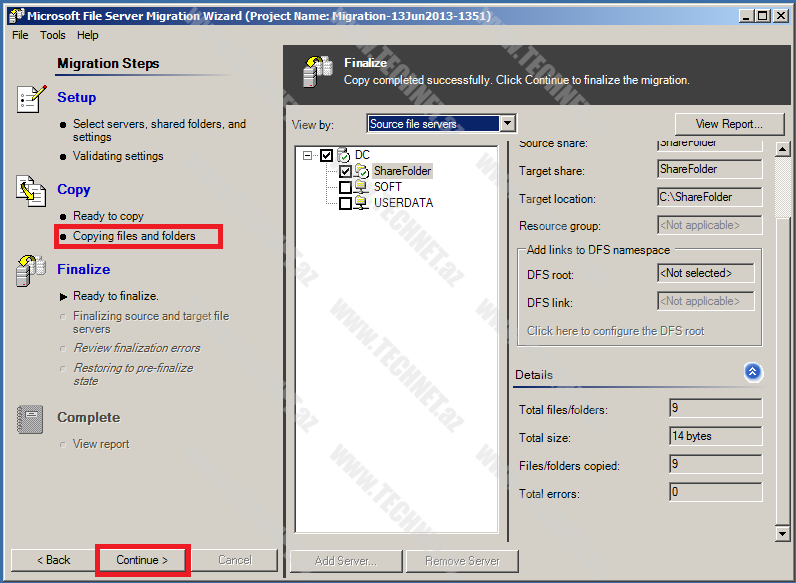Uncheck the DC server checkbox

326,155
